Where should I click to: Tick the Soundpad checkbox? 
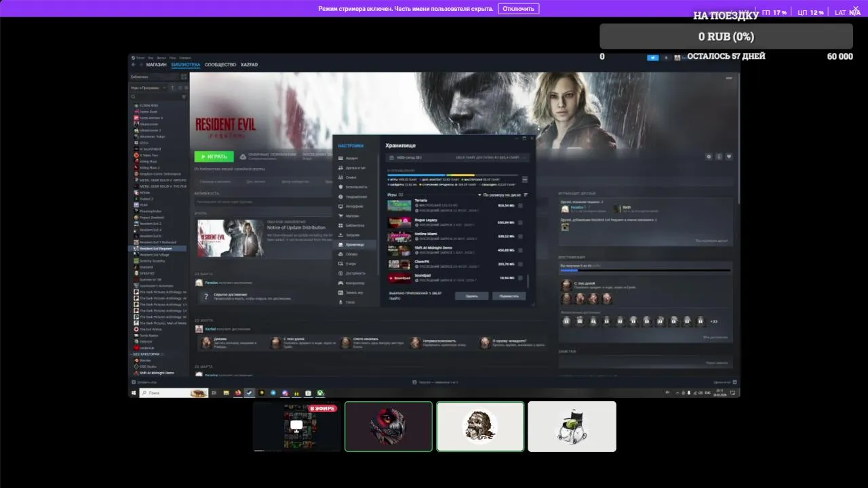tap(520, 278)
